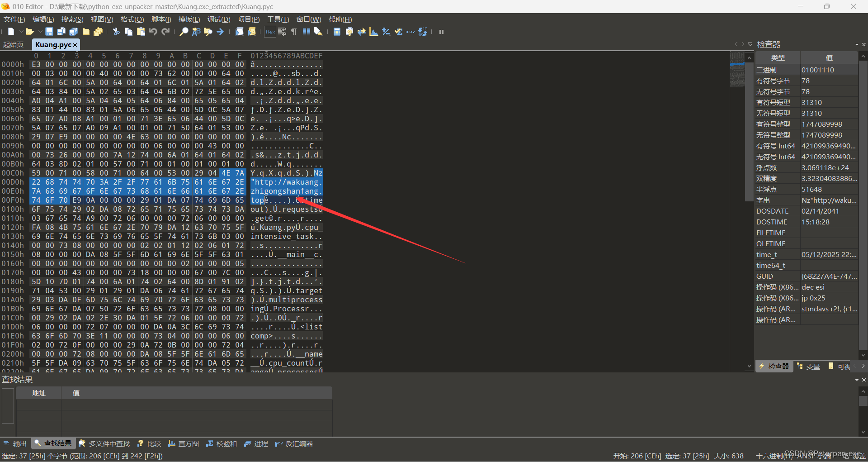
Task: Select the GUID row in inspector
Action: (807, 276)
